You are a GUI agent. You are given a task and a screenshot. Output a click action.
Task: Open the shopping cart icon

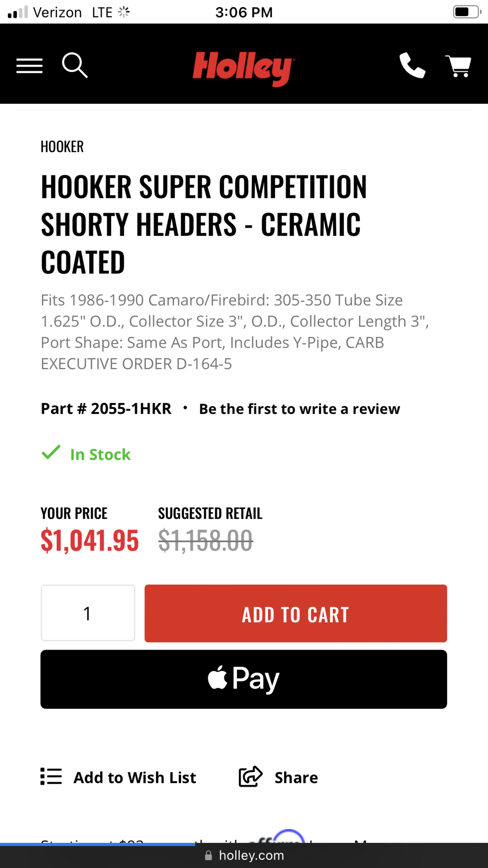click(458, 66)
